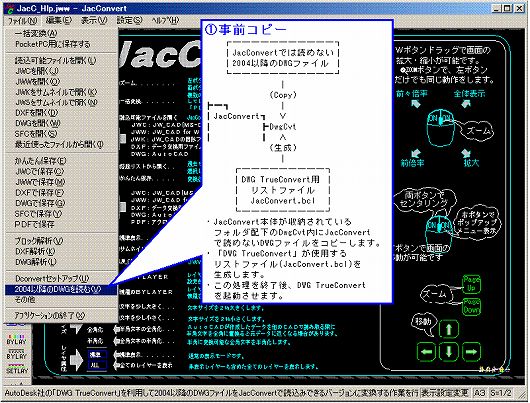Screen dimensions: 530x403
Task: Choose JWSをサムネイルで開く(N)
Action: pos(61,103)
